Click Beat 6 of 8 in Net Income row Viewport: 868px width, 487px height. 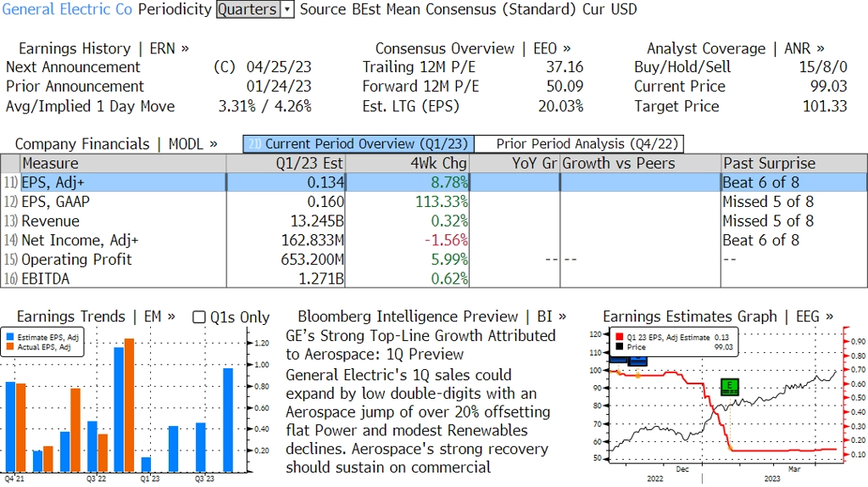(x=760, y=240)
